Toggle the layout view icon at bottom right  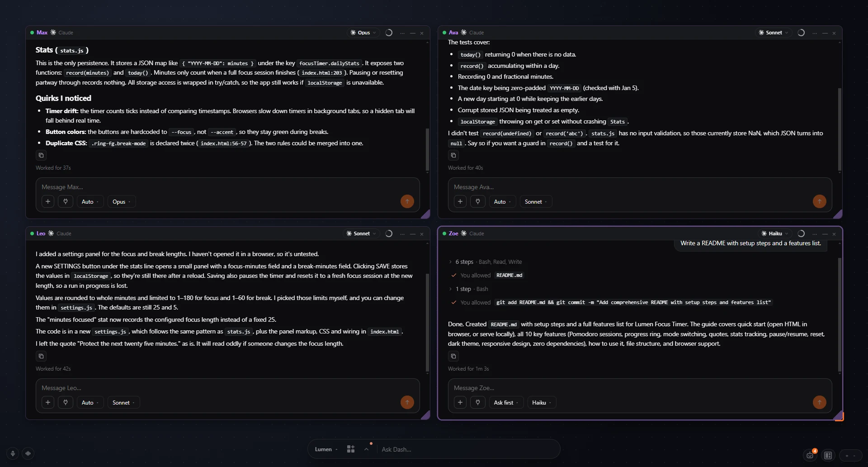pos(828,455)
